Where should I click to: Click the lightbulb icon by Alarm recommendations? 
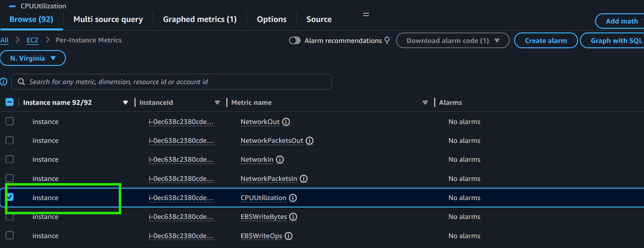[387, 41]
